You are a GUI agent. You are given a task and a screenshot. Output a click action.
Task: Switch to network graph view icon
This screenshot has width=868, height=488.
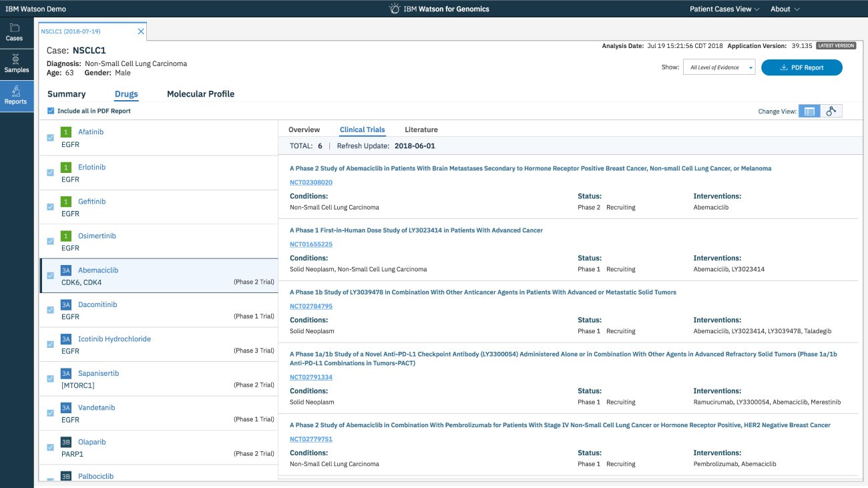point(831,111)
